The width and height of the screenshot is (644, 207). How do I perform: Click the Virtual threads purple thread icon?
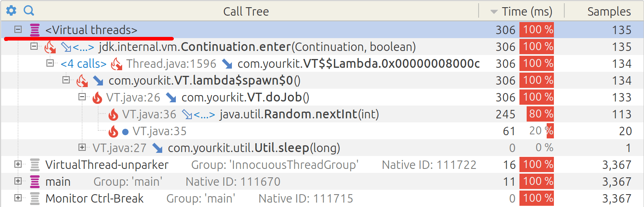[x=35, y=30]
